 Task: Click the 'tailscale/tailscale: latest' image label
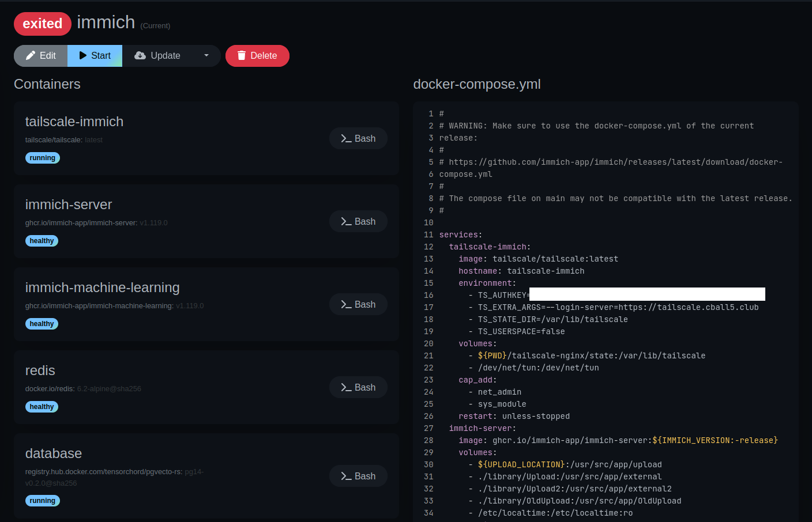64,140
